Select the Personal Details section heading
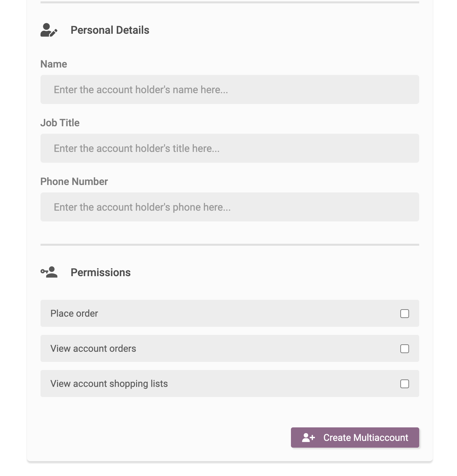 (x=110, y=30)
